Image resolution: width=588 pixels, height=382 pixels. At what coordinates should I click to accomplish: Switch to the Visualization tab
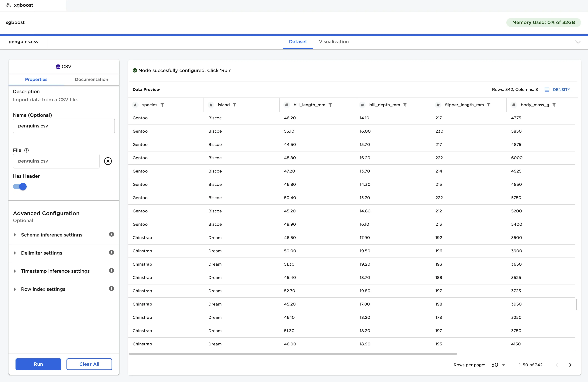334,42
